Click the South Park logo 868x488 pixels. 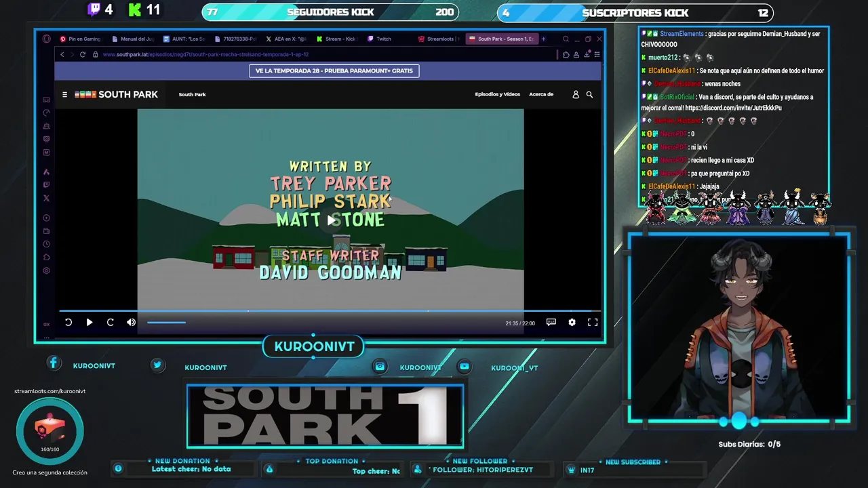tap(116, 95)
